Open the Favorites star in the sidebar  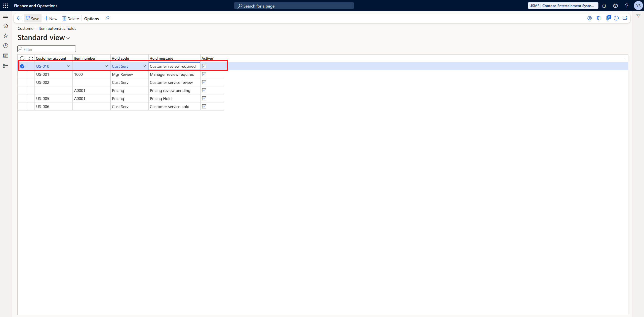[6, 35]
